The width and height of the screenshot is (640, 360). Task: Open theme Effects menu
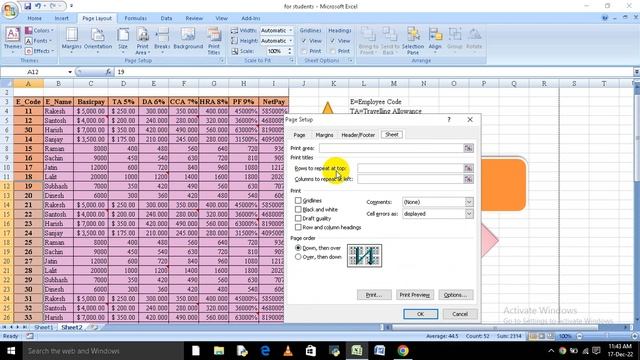coord(40,51)
